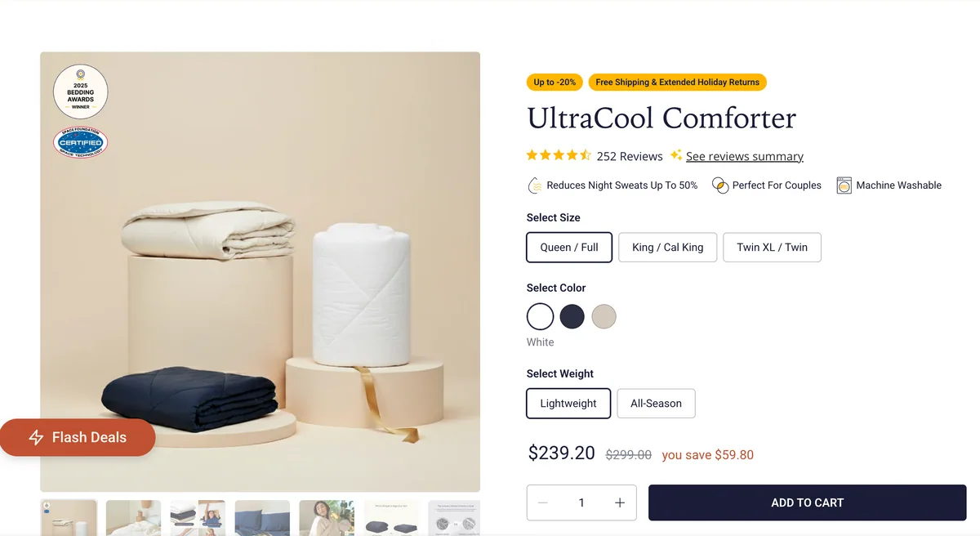
Task: Open the blue pillows thumbnail image
Action: tap(262, 518)
